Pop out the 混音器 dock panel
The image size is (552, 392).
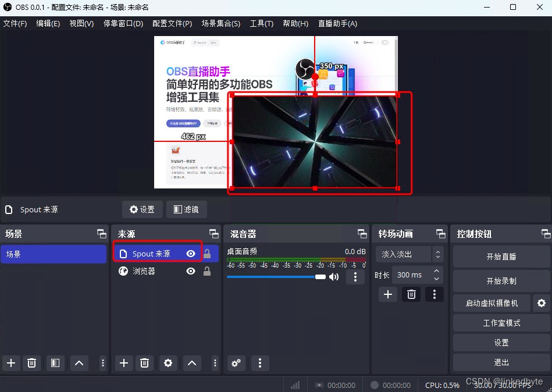click(x=362, y=234)
